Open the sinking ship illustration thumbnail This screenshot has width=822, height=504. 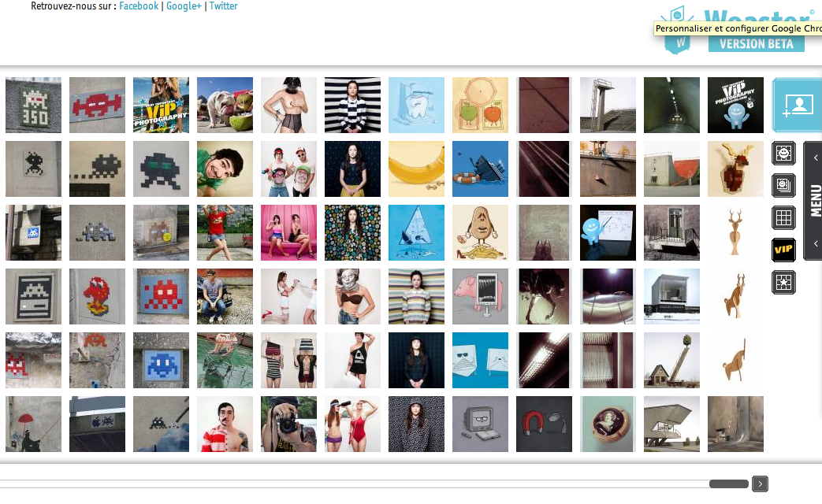(480, 169)
